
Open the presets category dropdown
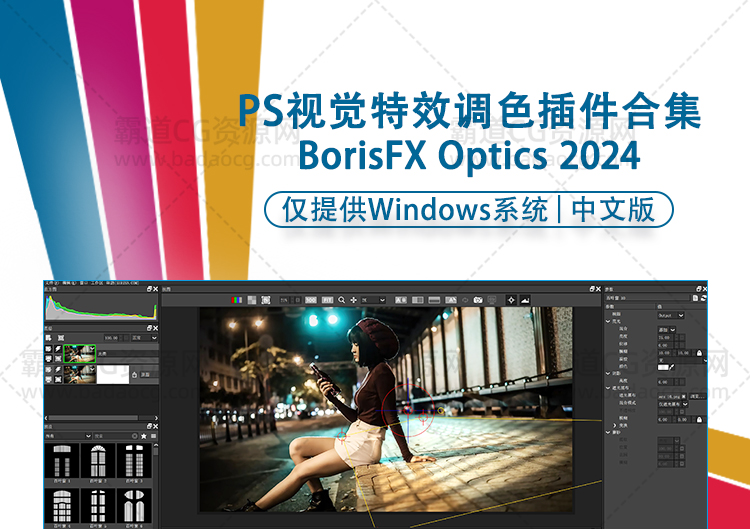pyautogui.click(x=68, y=436)
